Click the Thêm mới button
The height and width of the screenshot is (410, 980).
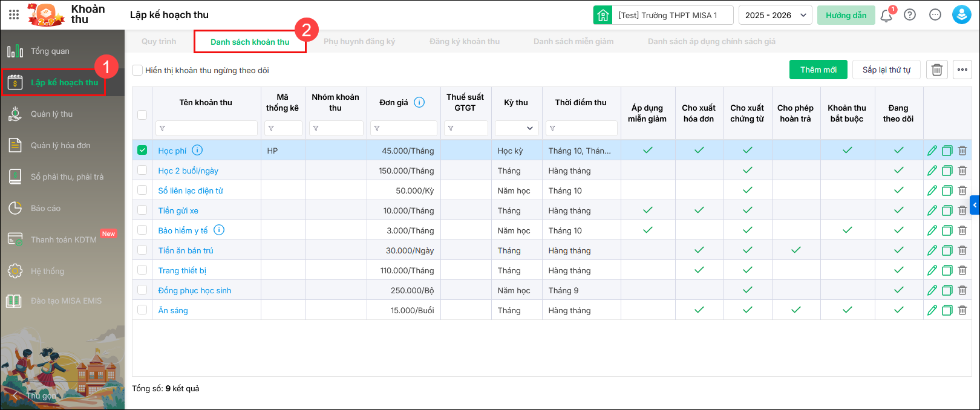818,70
